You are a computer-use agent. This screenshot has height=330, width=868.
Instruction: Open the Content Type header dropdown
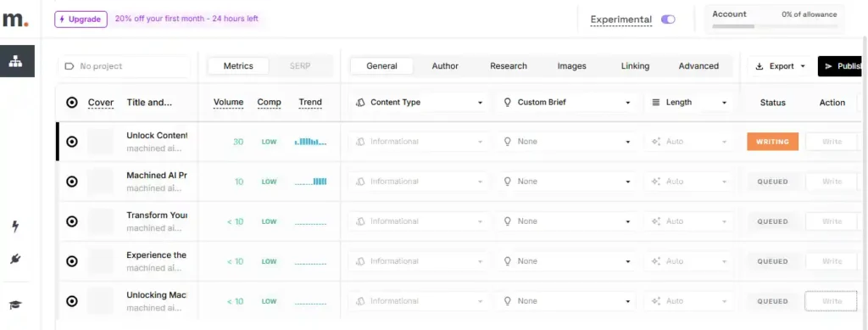coord(419,103)
